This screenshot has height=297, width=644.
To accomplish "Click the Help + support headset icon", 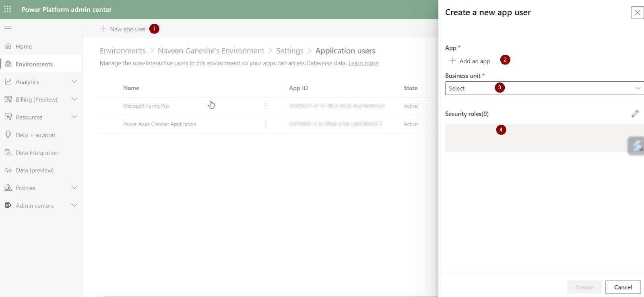I will [8, 135].
